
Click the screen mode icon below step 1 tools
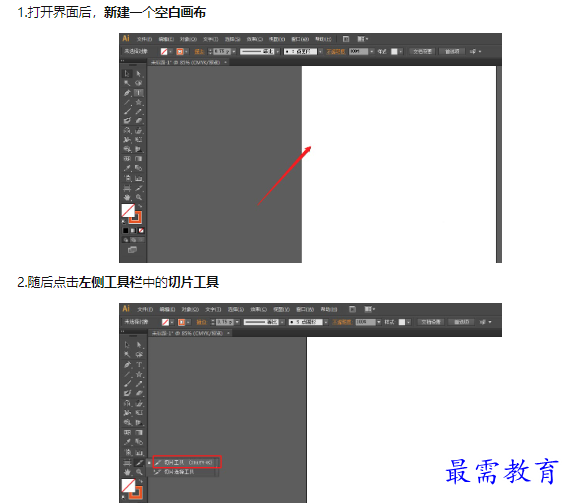[132, 250]
